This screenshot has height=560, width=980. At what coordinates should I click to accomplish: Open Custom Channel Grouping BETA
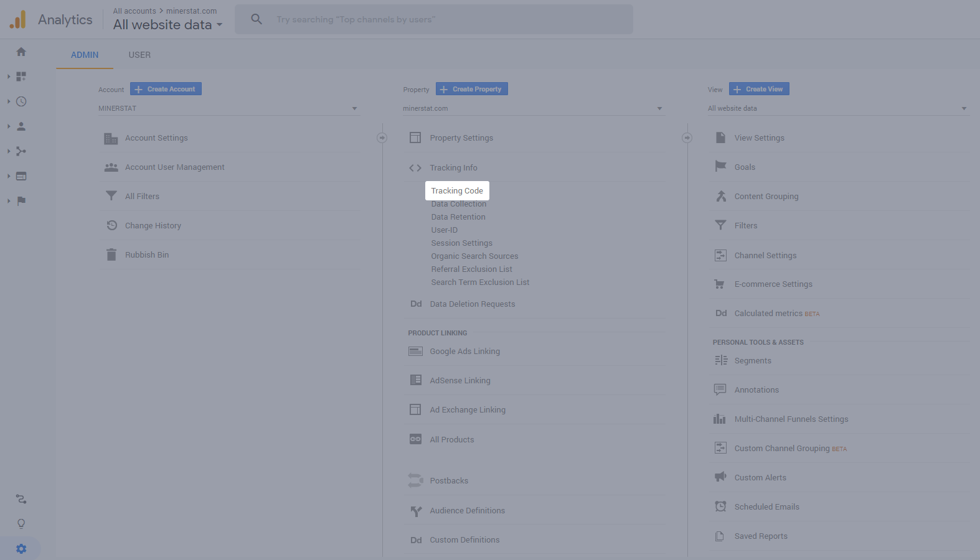tap(790, 449)
